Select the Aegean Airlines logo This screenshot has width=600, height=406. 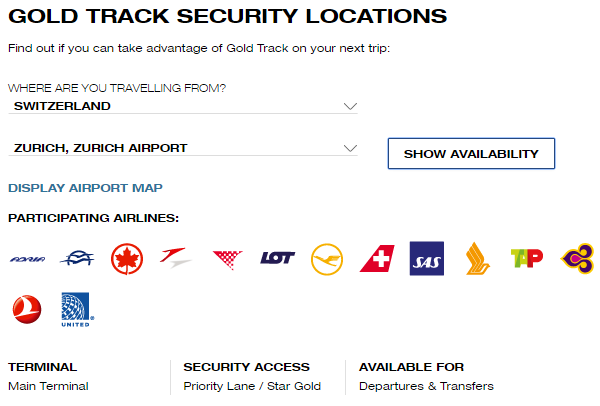point(77,259)
